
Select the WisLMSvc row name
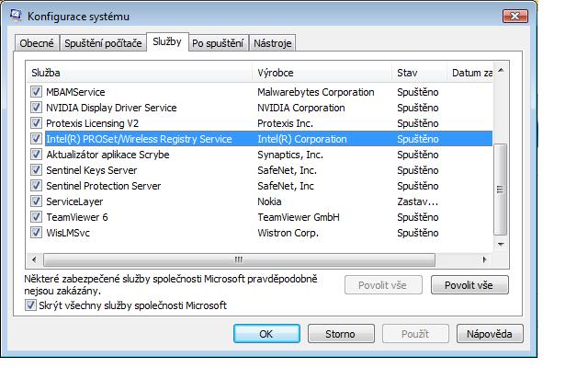pyautogui.click(x=68, y=233)
